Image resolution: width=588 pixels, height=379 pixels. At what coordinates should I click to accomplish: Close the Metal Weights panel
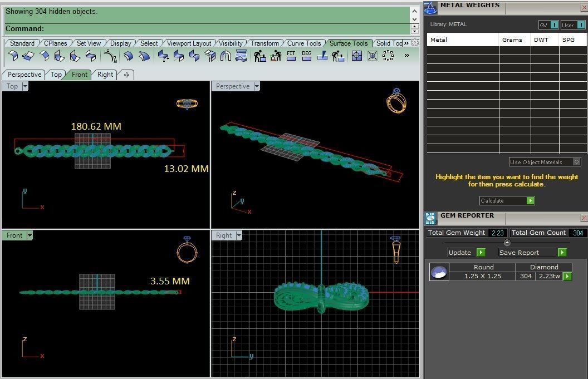(x=584, y=7)
